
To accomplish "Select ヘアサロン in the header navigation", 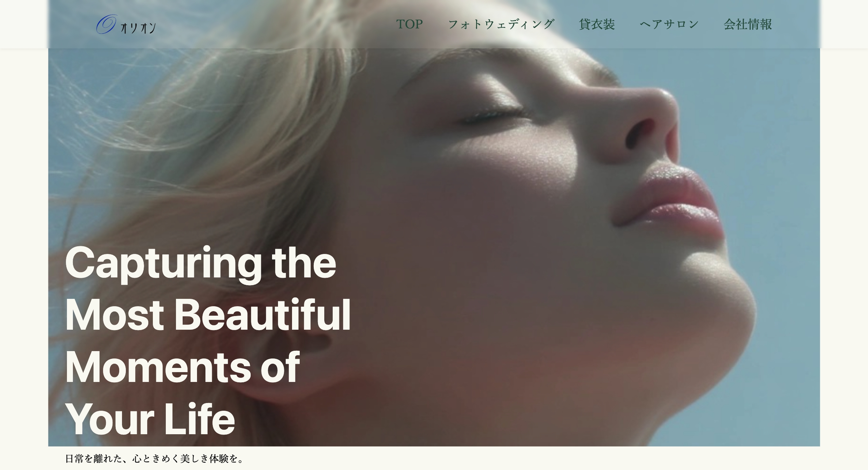I will point(669,24).
